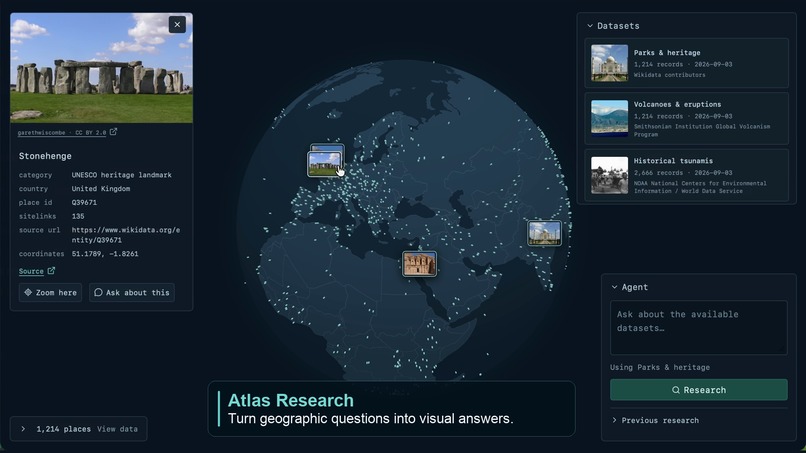Click the Stonehenge title text

tap(45, 156)
